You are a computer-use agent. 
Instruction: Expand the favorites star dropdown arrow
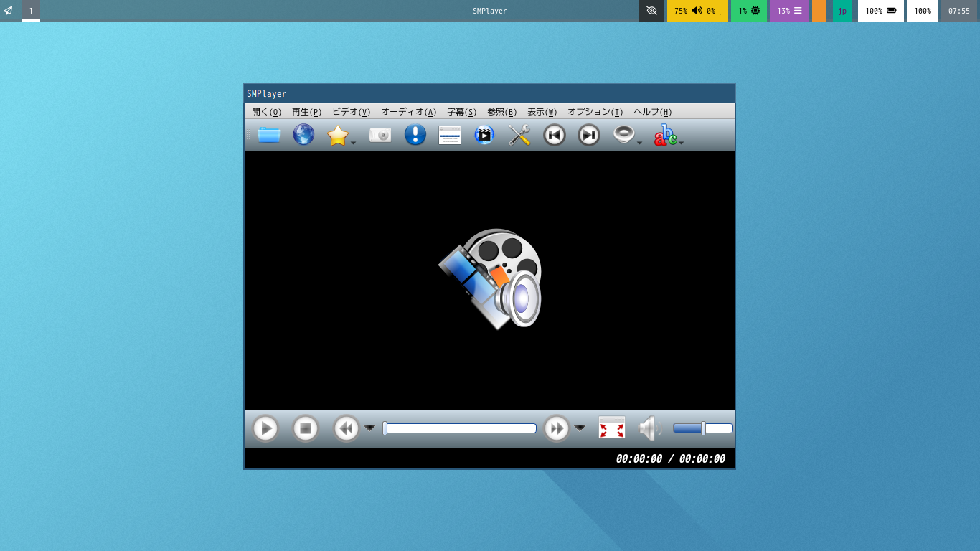coord(354,143)
